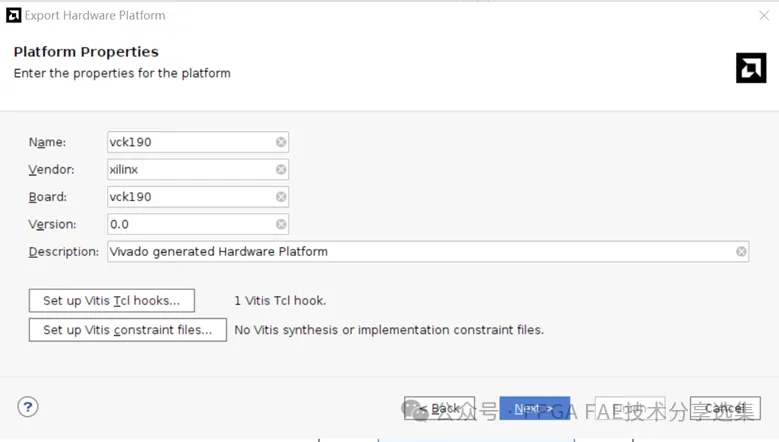Clear the Description field with its X icon

pos(741,251)
